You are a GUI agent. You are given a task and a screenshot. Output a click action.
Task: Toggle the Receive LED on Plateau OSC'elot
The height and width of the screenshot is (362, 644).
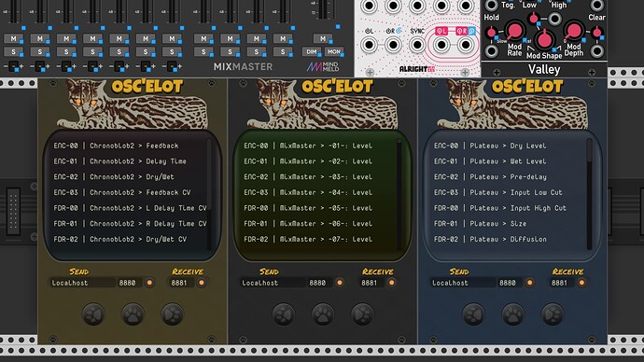point(581,283)
